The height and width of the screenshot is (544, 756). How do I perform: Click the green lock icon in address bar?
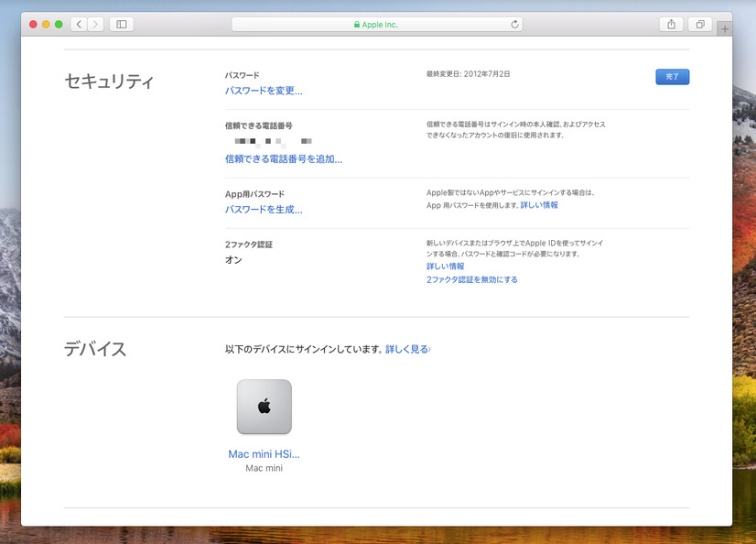[357, 24]
